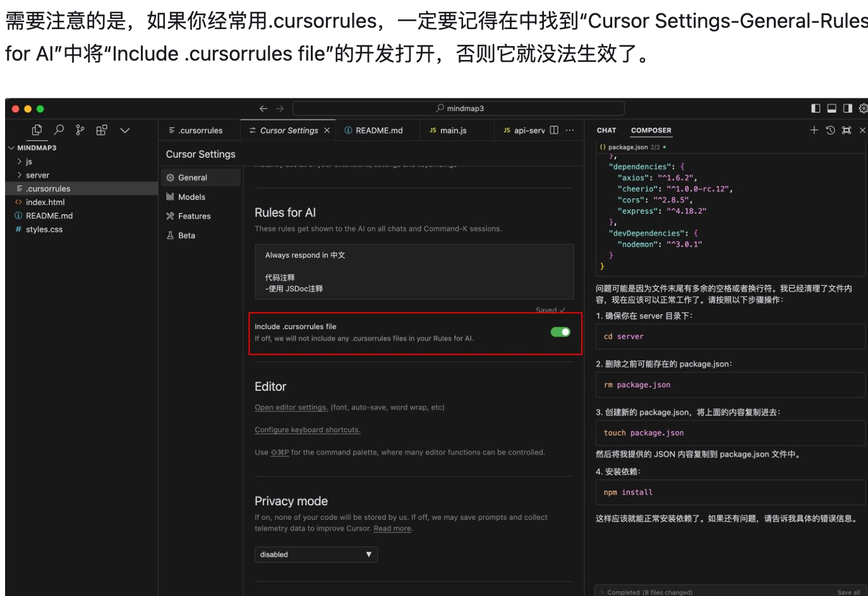The height and width of the screenshot is (596, 868).
Task: Expand Completed (8 files changed) section
Action: pyautogui.click(x=646, y=592)
